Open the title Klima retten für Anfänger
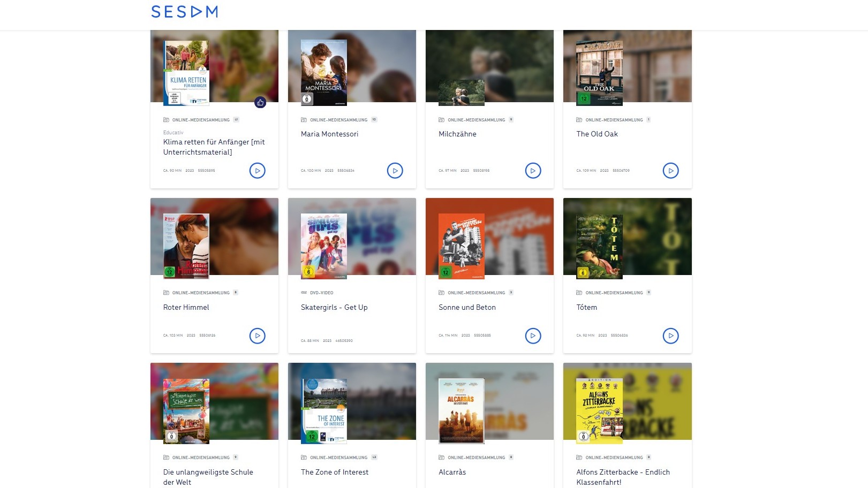The height and width of the screenshot is (488, 868). pyautogui.click(x=214, y=147)
